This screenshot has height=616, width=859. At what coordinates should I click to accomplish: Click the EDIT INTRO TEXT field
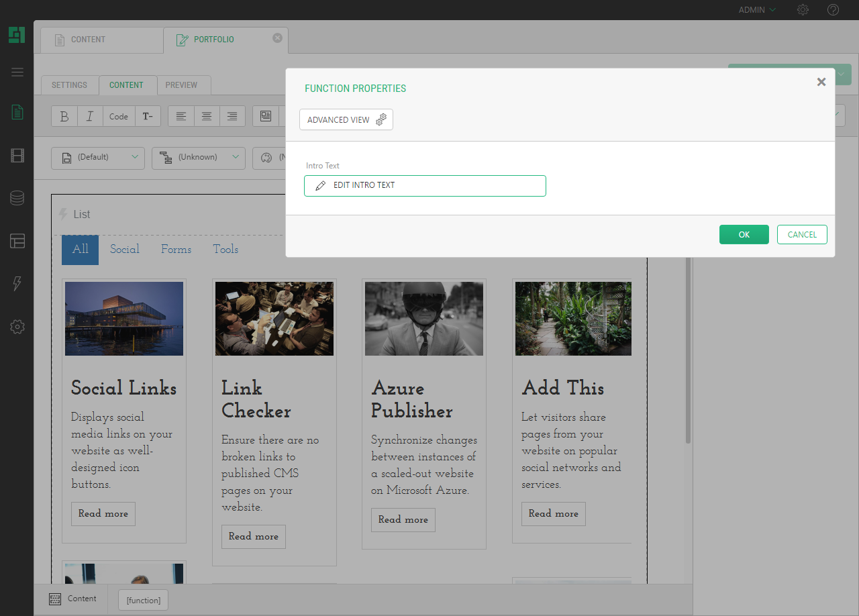pos(425,185)
